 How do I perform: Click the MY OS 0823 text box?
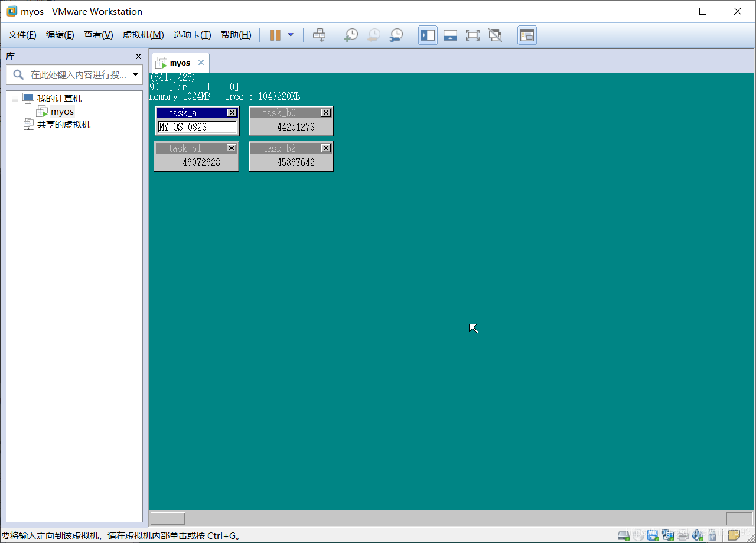click(197, 127)
